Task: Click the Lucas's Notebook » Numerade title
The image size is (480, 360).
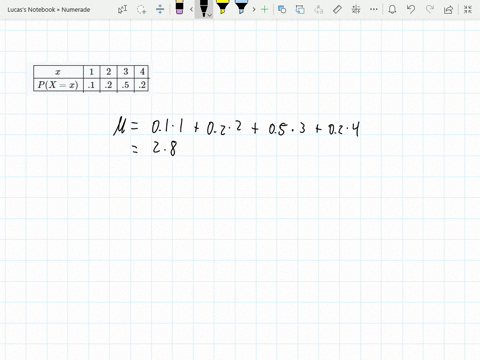Action: click(x=49, y=10)
